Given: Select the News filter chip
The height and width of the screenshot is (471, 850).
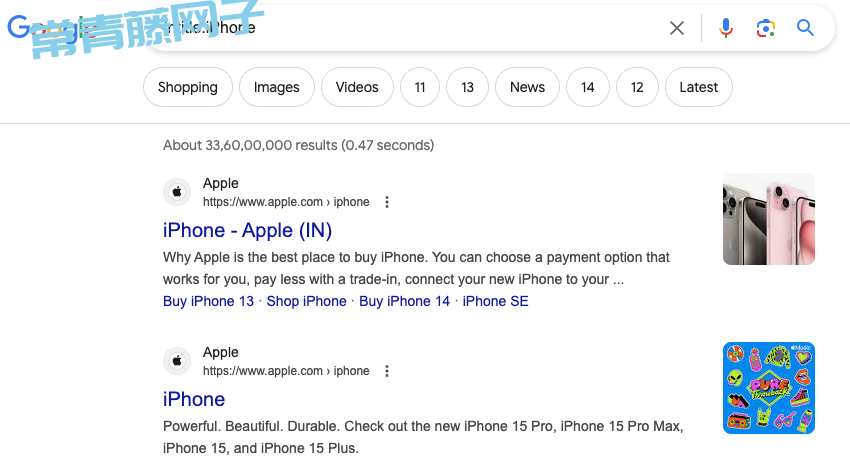Looking at the screenshot, I should point(527,87).
